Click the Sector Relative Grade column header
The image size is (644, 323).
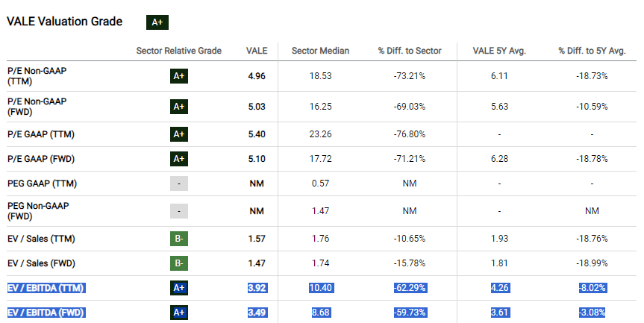pyautogui.click(x=179, y=51)
